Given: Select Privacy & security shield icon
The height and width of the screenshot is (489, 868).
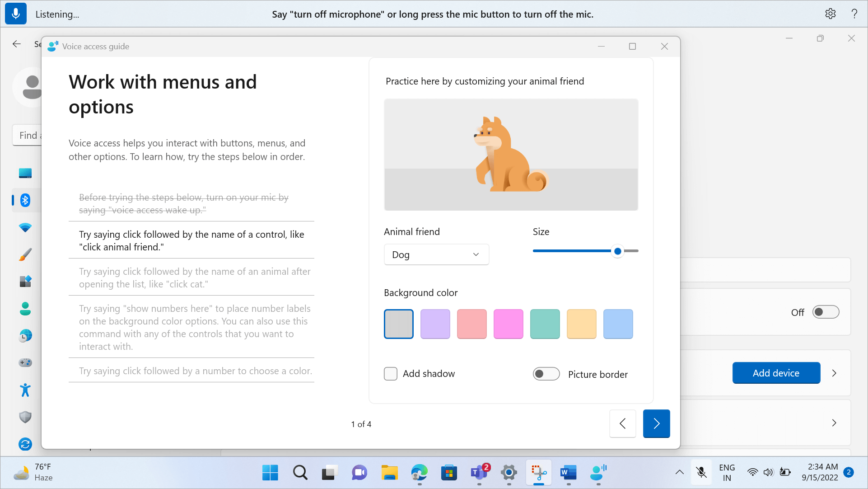Looking at the screenshot, I should pos(25,417).
